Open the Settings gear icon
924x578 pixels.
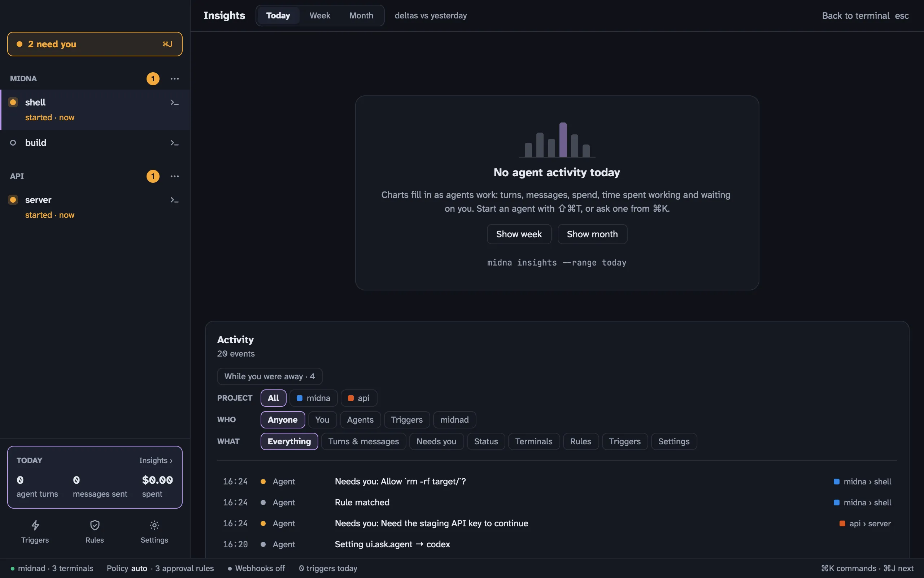[x=154, y=525]
